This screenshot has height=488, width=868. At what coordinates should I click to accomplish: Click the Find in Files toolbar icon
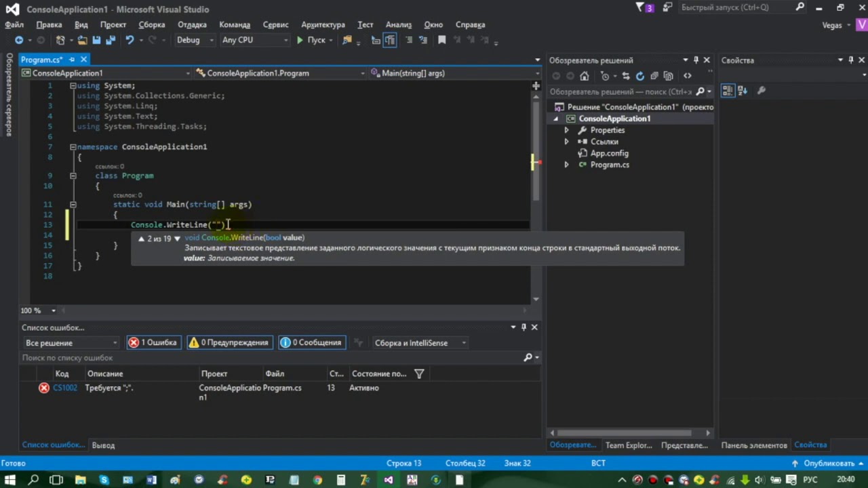point(347,40)
